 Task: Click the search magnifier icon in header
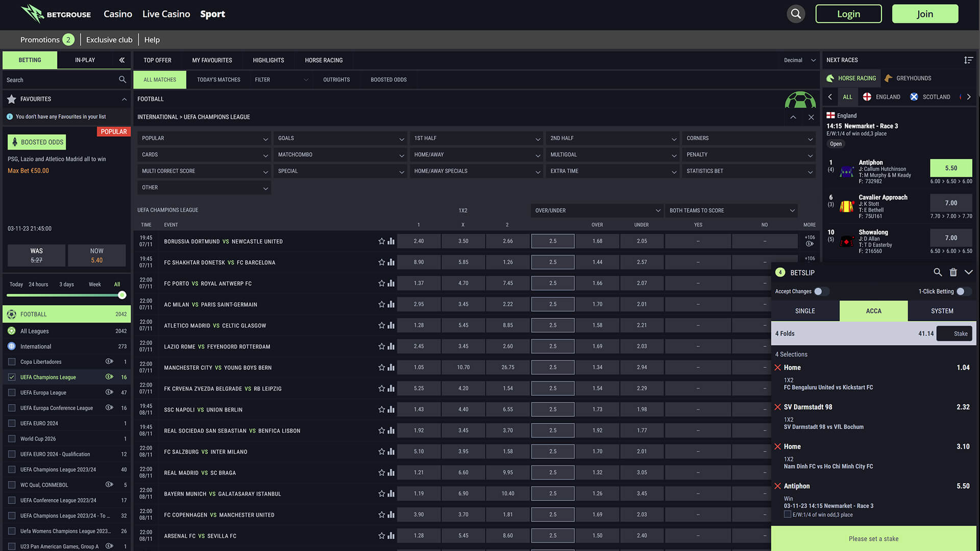(x=796, y=14)
